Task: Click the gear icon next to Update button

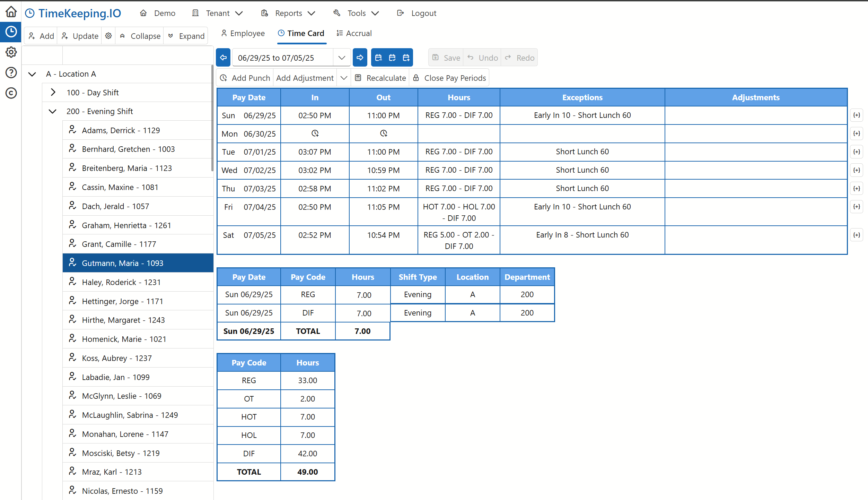Action: (x=108, y=35)
